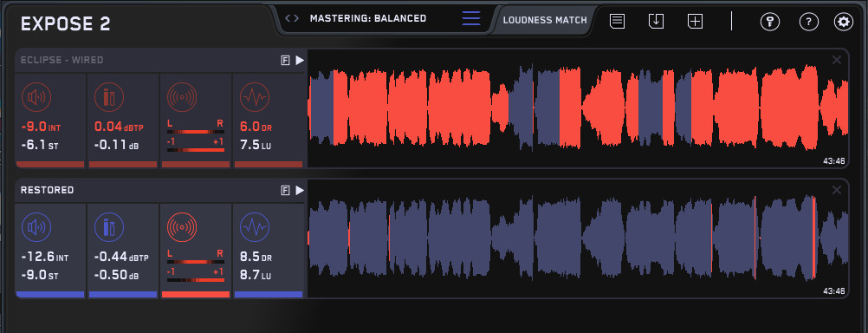Click the loudness speaker icon for Eclipse - Wired

coord(36,97)
